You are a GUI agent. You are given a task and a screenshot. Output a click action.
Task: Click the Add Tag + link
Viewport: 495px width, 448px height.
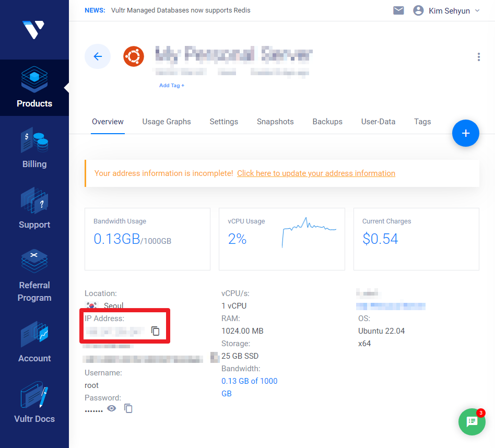171,85
